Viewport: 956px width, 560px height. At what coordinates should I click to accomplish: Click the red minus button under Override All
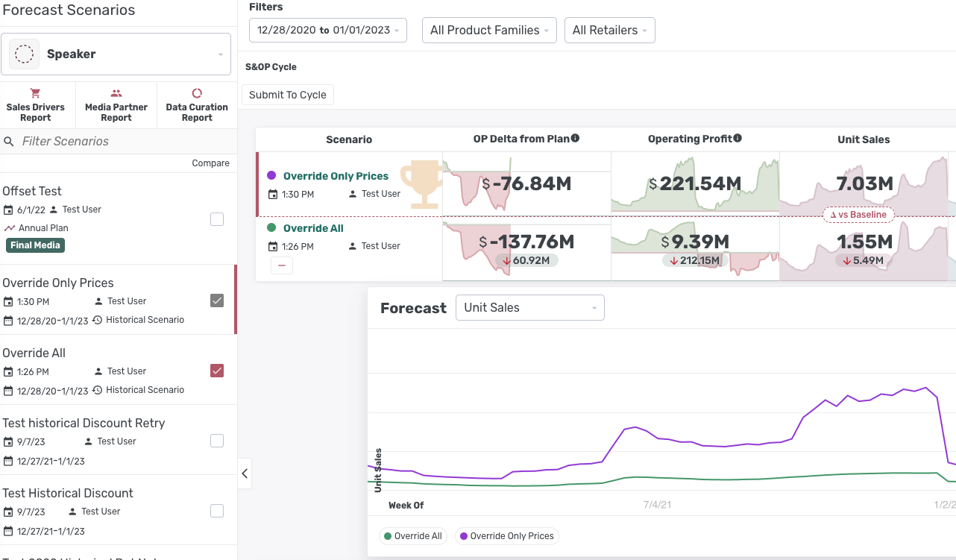pos(281,265)
